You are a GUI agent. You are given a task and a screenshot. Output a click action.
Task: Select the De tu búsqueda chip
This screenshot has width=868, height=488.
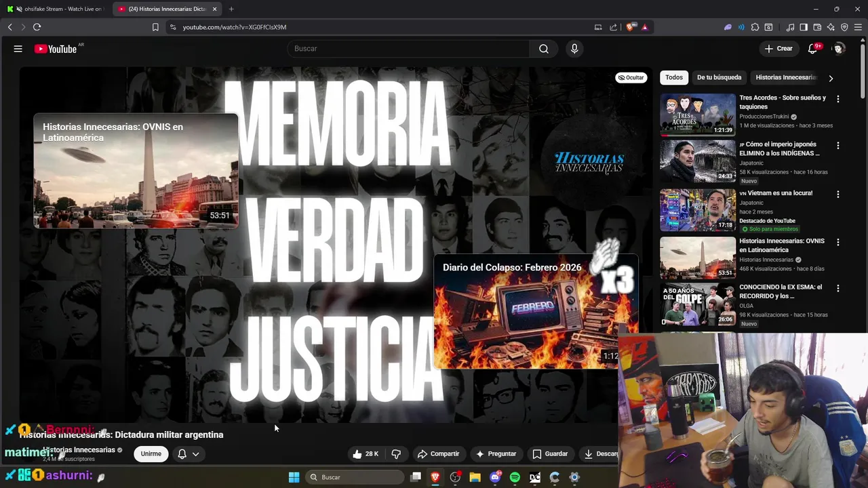[x=719, y=78]
